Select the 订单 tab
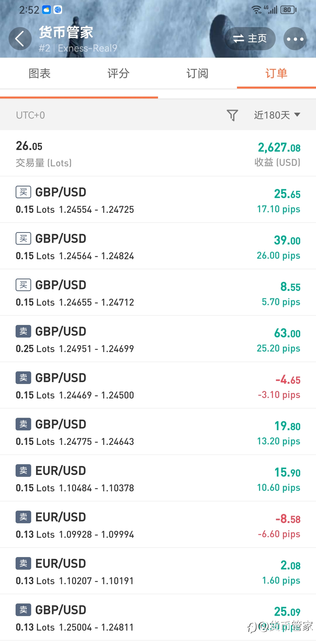The width and height of the screenshot is (316, 644). [276, 74]
